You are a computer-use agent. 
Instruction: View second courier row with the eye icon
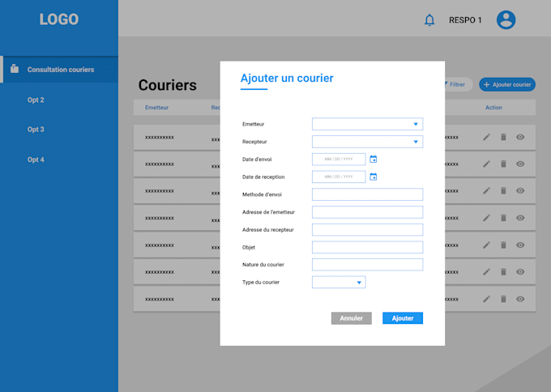(x=520, y=164)
